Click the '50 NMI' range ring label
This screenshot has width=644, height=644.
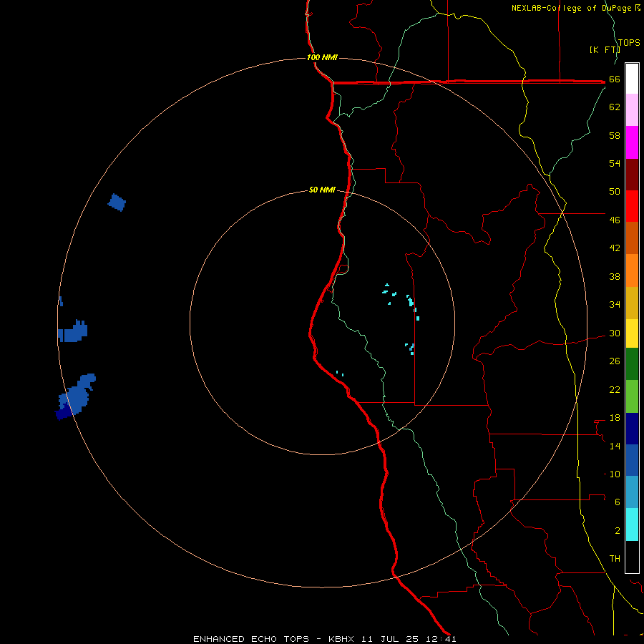click(x=322, y=190)
